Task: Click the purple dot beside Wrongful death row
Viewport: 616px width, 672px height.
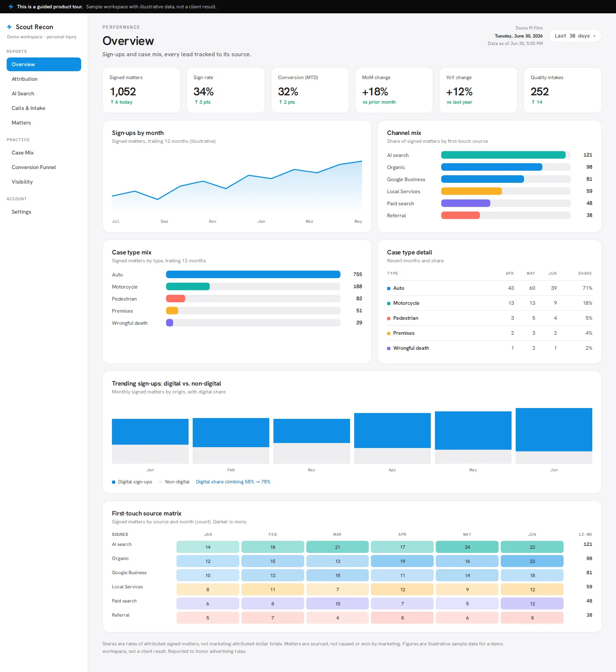Action: click(x=389, y=348)
